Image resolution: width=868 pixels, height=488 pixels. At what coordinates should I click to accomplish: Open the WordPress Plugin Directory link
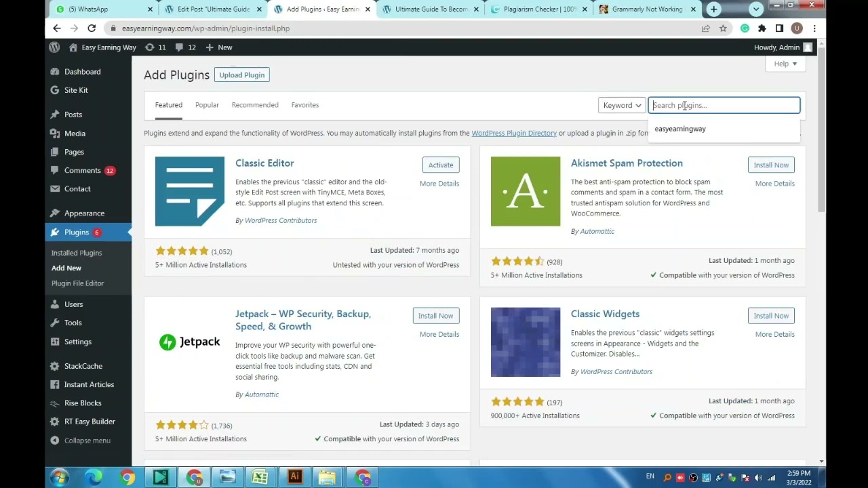[514, 134]
